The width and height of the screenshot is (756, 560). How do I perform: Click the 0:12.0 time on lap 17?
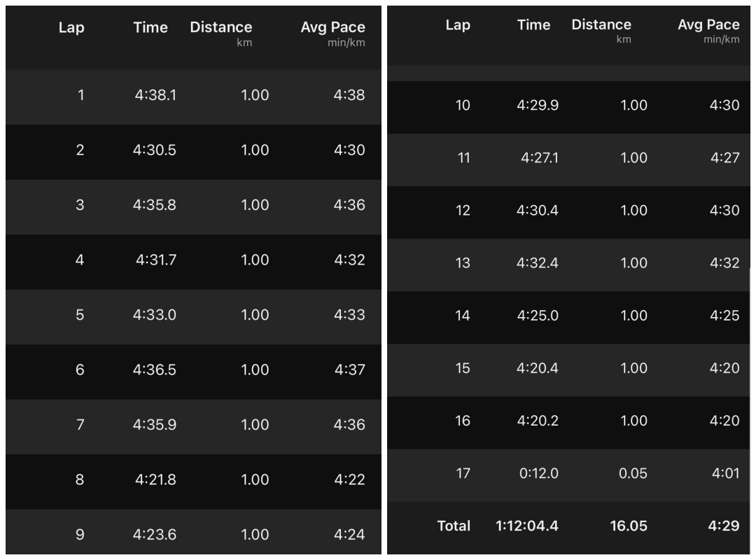(538, 473)
